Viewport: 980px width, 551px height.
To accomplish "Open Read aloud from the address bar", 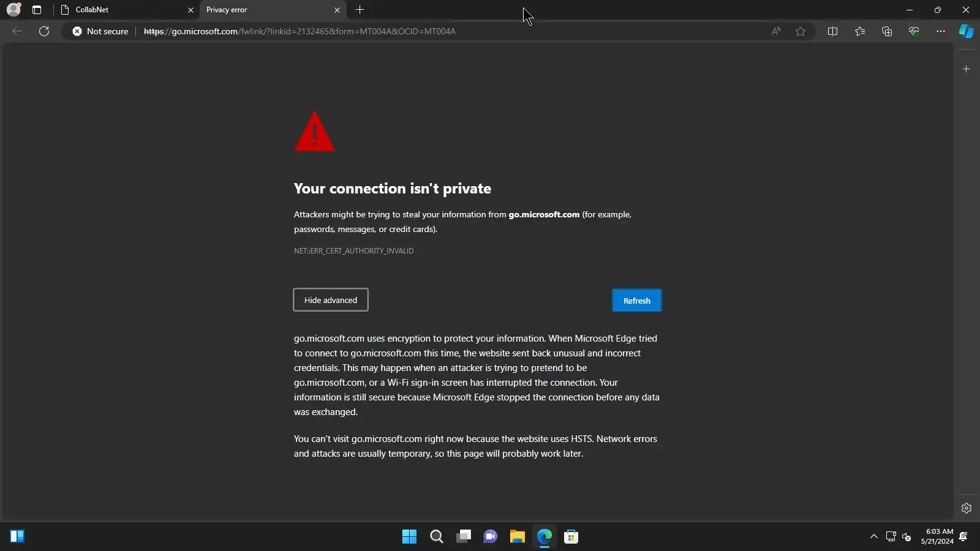I will tap(776, 31).
